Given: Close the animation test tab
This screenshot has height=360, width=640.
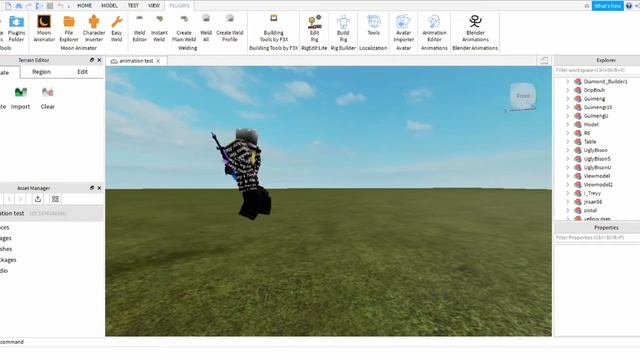Looking at the screenshot, I should 158,61.
